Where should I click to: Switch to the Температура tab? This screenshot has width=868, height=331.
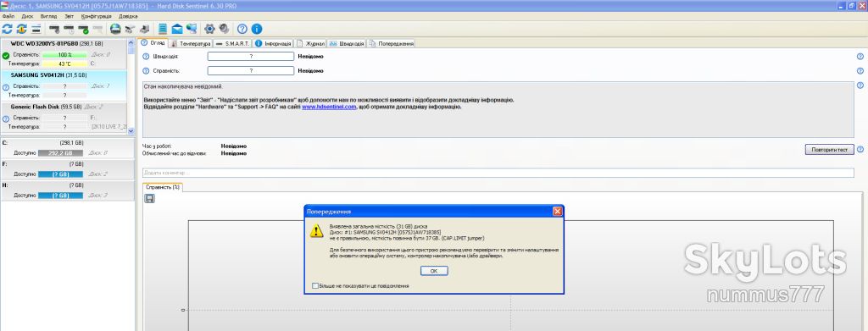point(192,43)
